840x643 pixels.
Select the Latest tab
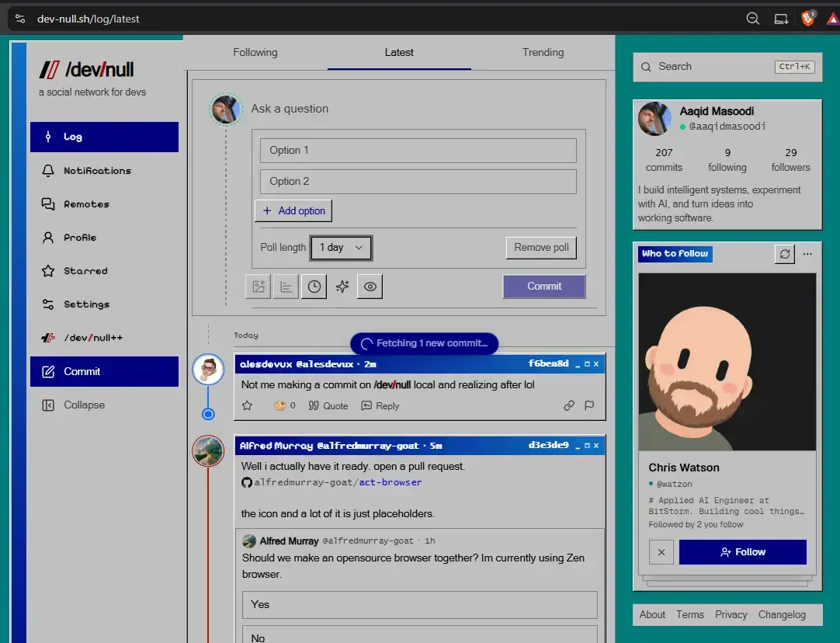click(x=399, y=53)
